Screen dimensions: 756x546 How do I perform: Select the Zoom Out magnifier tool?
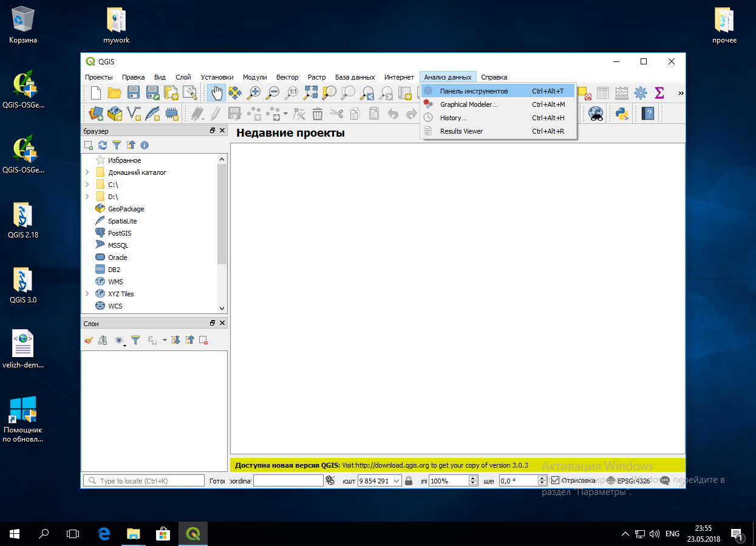coord(273,93)
